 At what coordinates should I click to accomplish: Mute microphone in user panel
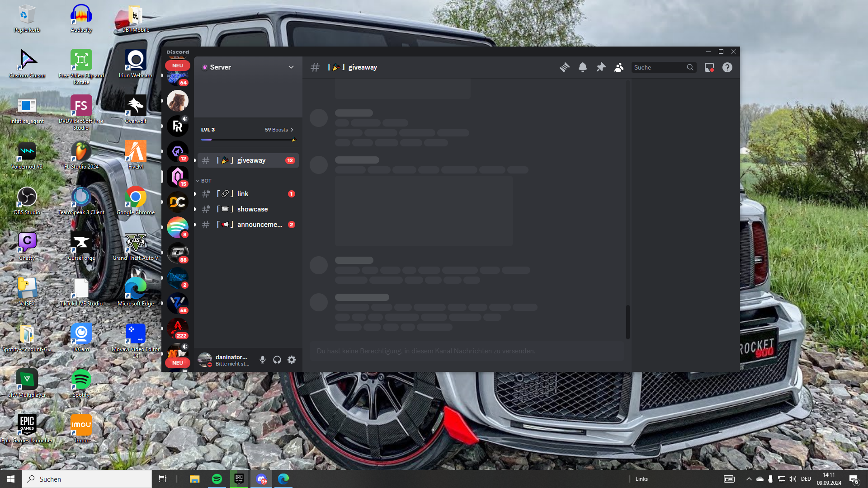(x=262, y=360)
